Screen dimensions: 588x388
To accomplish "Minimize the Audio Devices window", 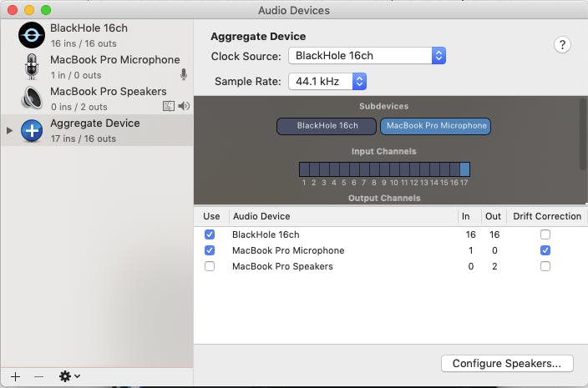I will coord(29,10).
